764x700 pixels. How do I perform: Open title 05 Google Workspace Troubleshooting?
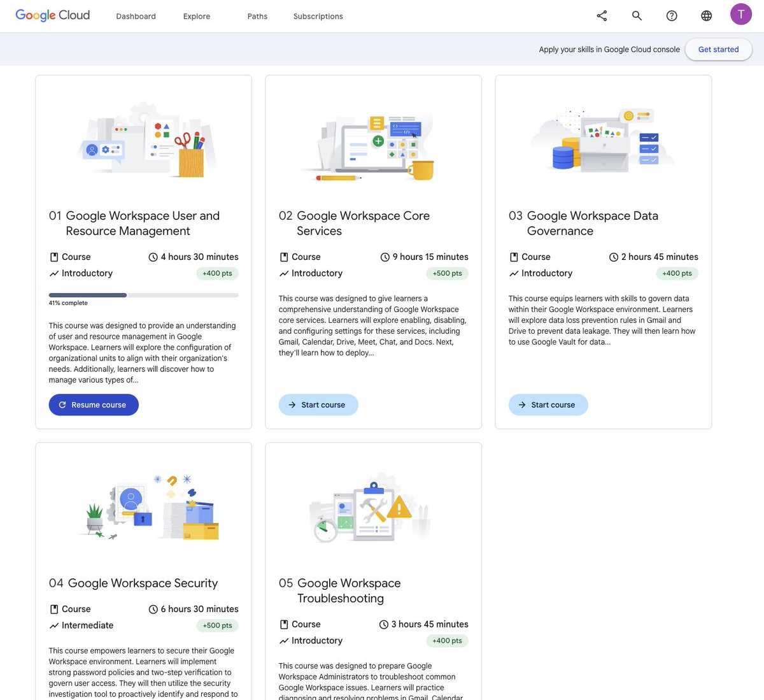[340, 591]
